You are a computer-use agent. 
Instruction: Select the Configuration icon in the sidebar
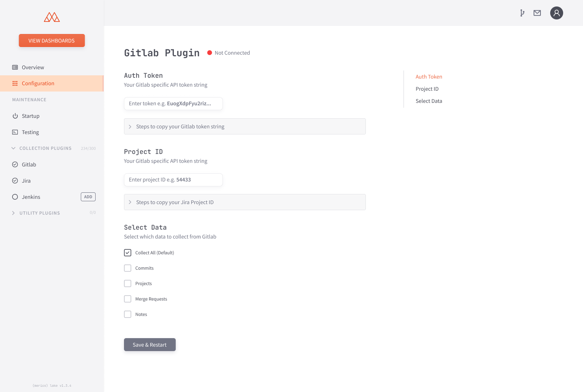15,83
